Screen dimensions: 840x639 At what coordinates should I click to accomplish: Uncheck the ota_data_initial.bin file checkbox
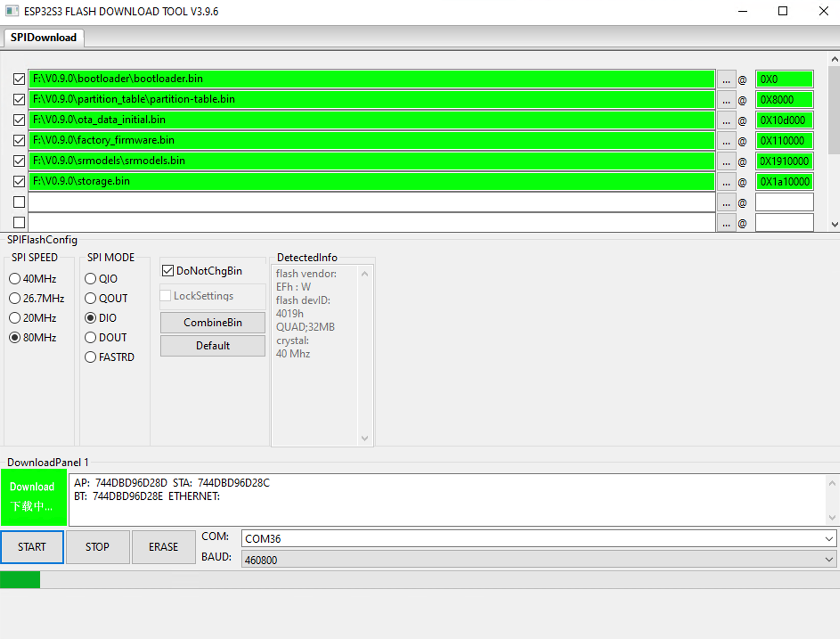tap(19, 120)
